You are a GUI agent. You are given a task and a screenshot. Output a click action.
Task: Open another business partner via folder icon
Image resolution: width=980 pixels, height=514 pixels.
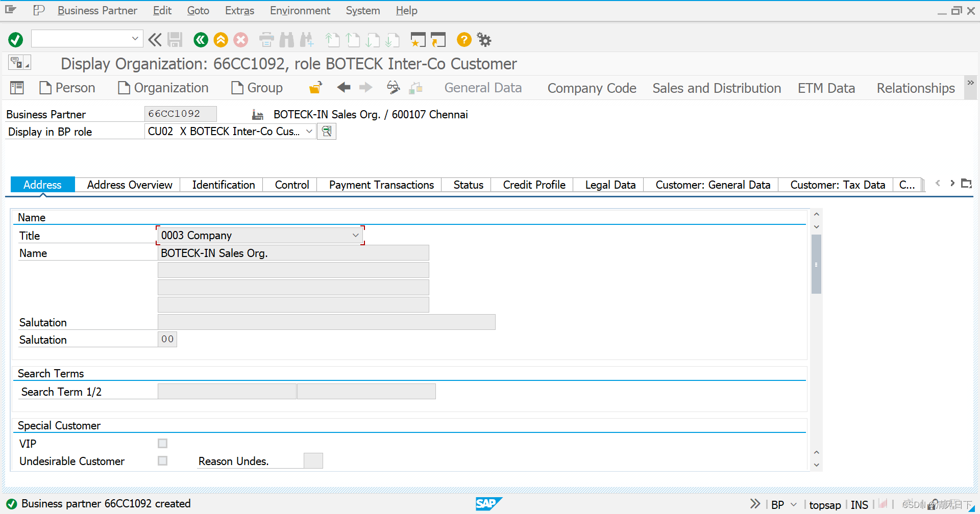pyautogui.click(x=315, y=87)
